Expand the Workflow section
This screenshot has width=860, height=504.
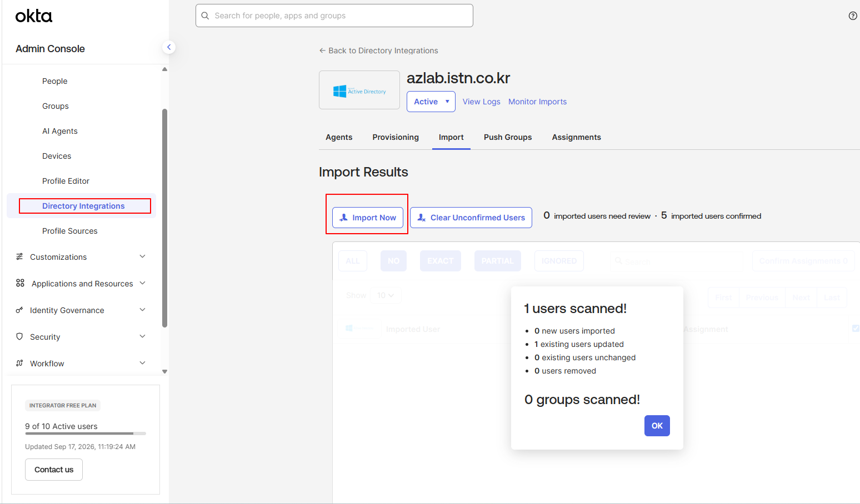142,363
